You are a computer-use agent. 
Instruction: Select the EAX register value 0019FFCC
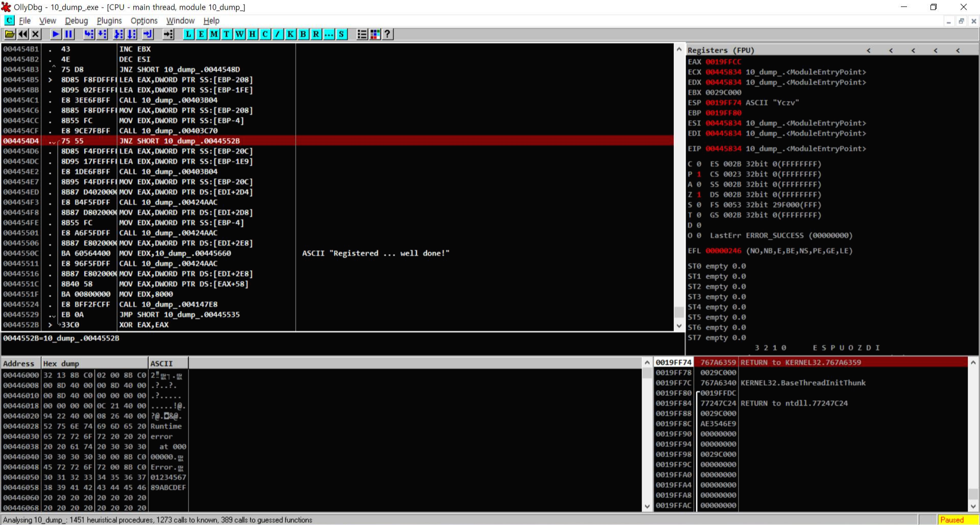tap(723, 62)
